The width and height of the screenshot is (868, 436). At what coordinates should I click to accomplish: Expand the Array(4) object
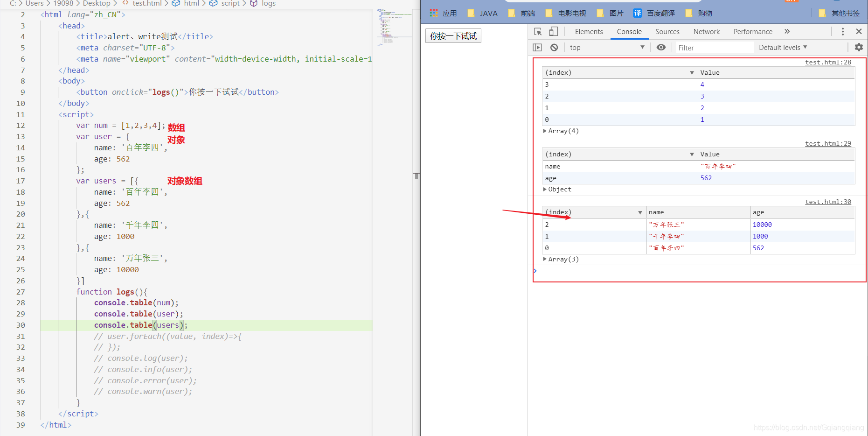tap(561, 131)
